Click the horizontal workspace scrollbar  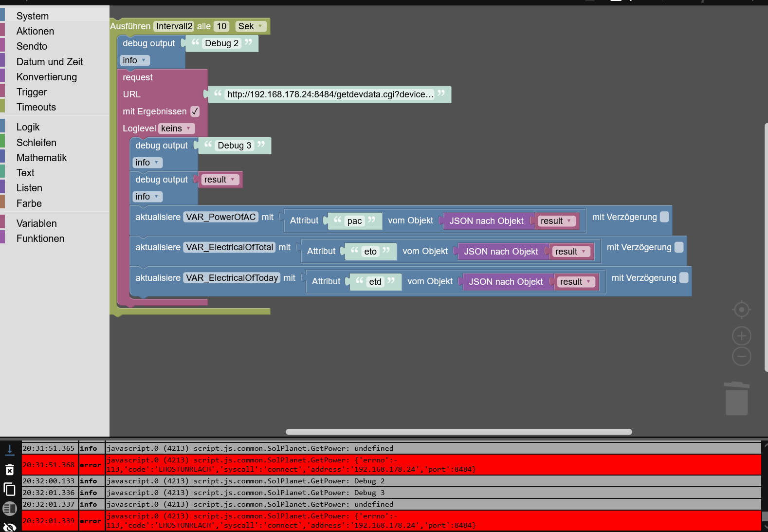[x=458, y=432]
